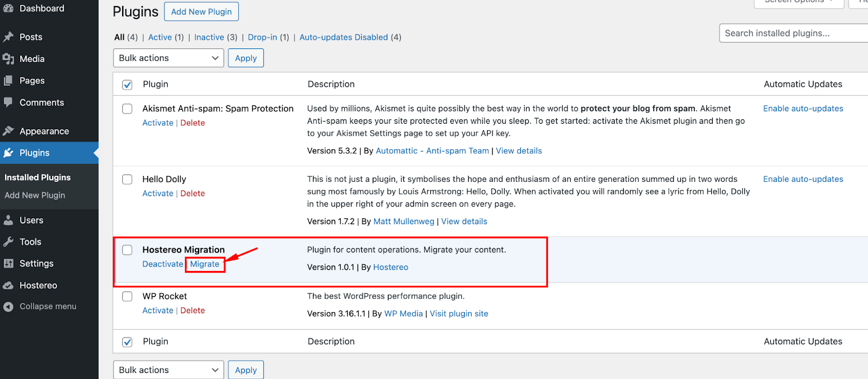Click the Search installed plugins field
Screen dimensions: 868x379
click(794, 33)
